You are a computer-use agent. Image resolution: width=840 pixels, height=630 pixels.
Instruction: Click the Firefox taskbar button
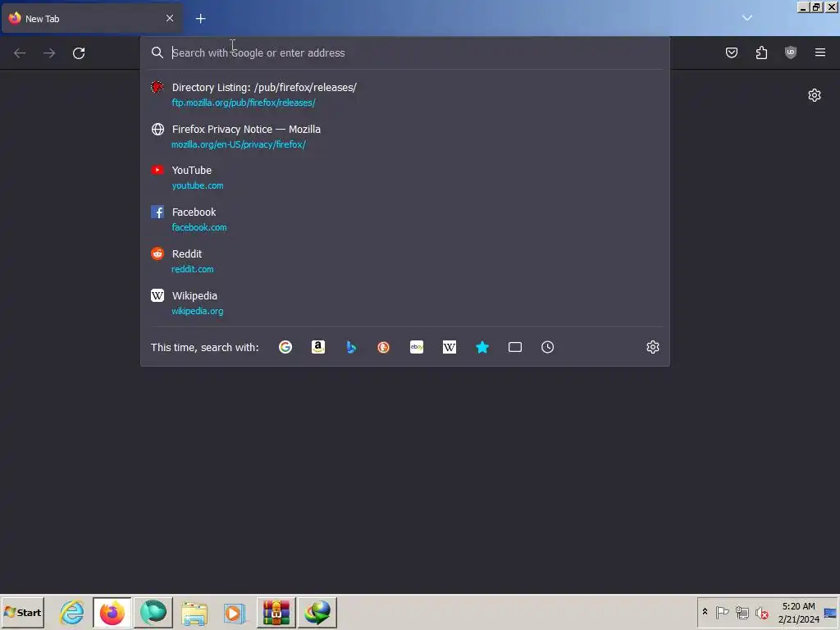pyautogui.click(x=112, y=612)
